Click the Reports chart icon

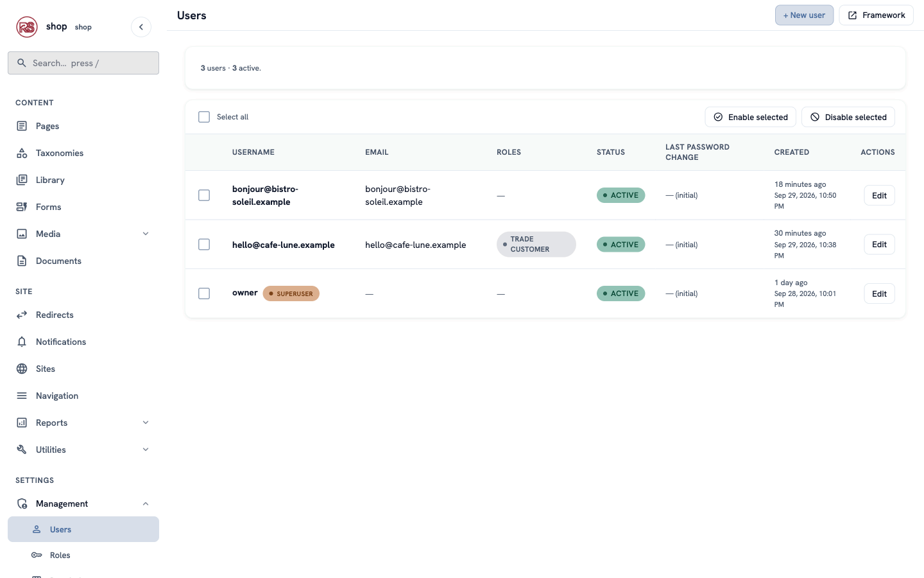click(22, 423)
